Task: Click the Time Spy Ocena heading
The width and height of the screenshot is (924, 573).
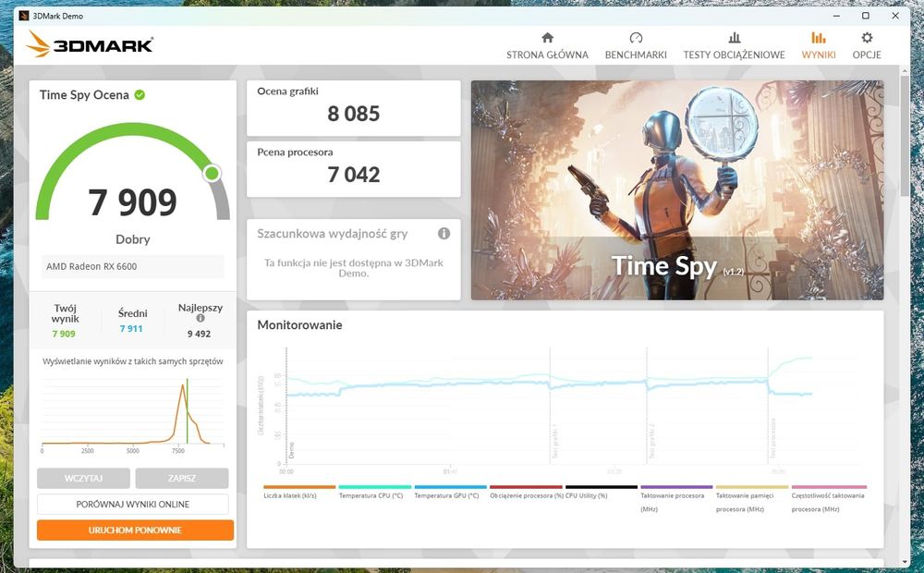Action: coord(84,95)
